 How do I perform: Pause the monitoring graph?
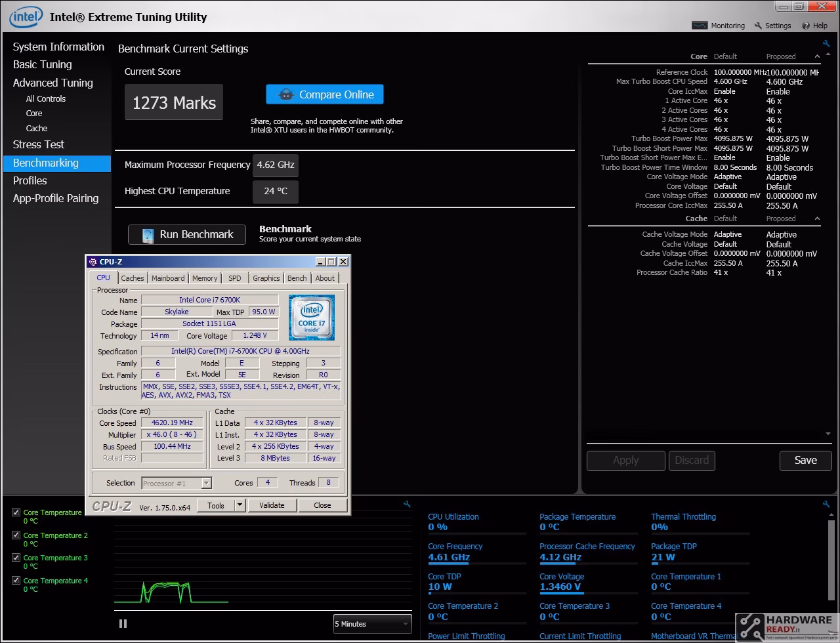click(123, 623)
